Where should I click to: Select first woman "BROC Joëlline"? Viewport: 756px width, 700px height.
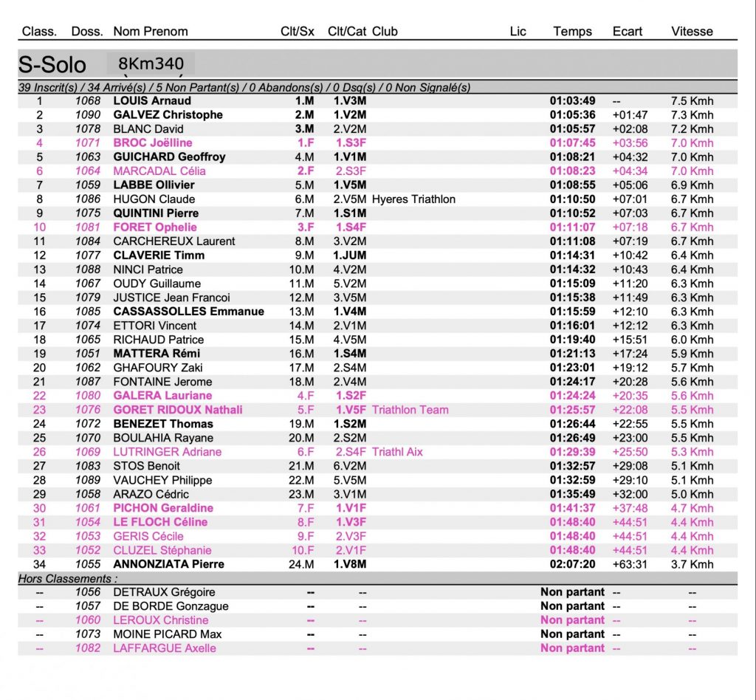click(152, 143)
